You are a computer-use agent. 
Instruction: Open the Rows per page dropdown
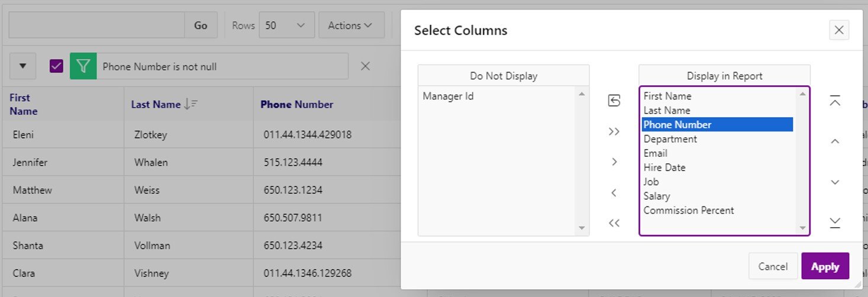286,25
